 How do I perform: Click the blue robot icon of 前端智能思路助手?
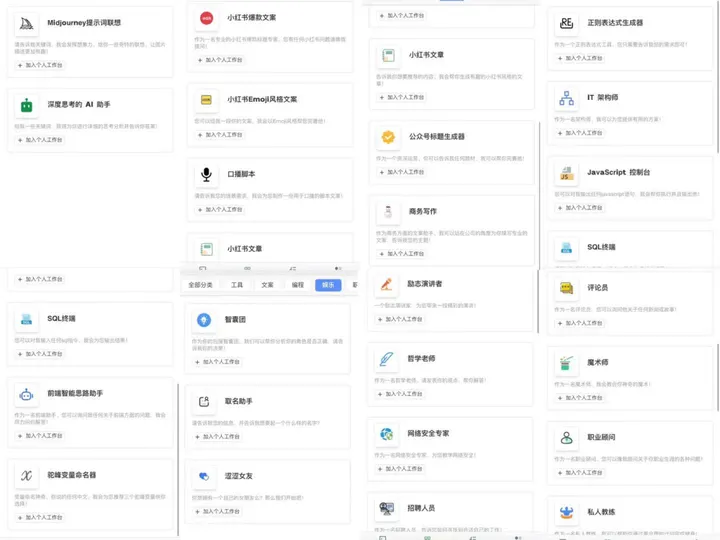coord(27,394)
